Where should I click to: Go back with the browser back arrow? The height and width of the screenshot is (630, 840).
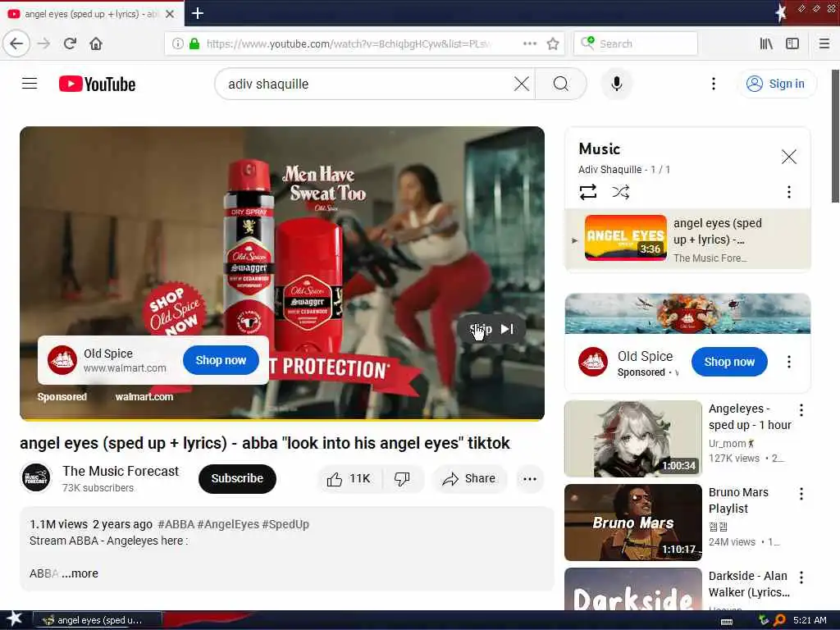16,43
